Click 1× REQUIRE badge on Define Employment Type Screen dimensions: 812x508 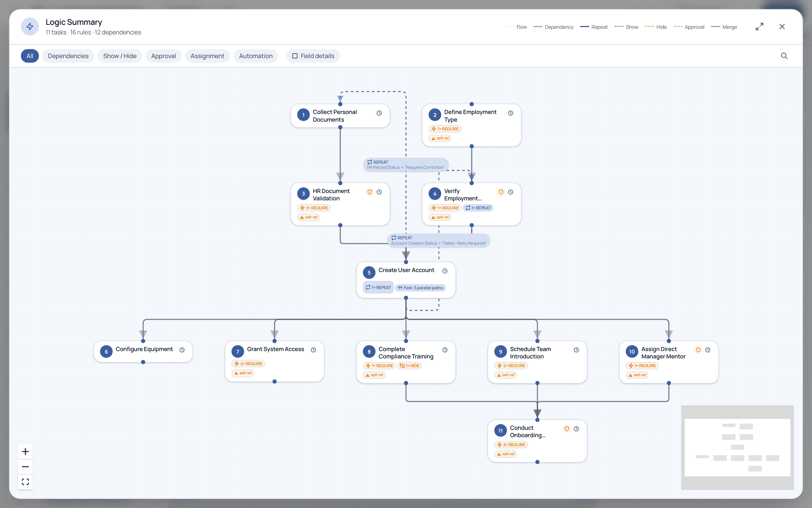tap(445, 129)
